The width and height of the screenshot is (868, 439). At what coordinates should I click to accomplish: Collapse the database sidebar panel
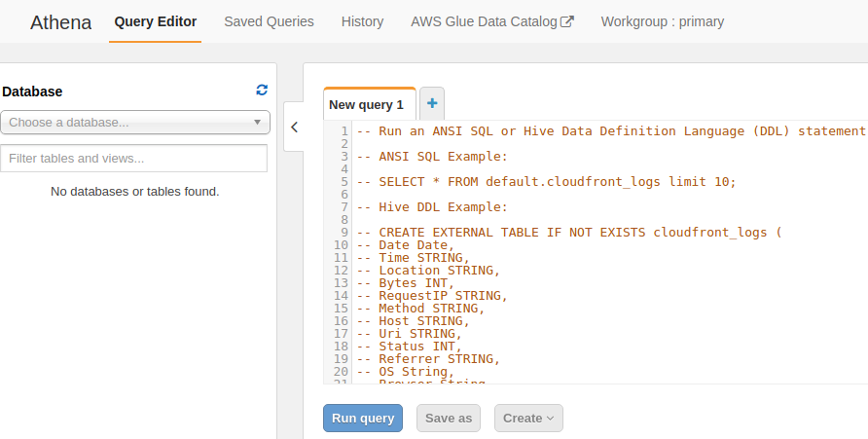coord(294,127)
